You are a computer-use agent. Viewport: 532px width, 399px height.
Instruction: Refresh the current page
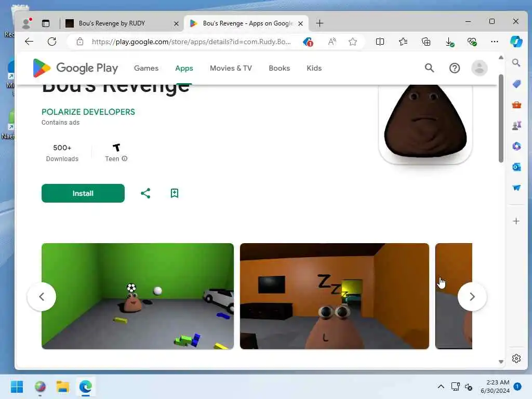(x=52, y=42)
